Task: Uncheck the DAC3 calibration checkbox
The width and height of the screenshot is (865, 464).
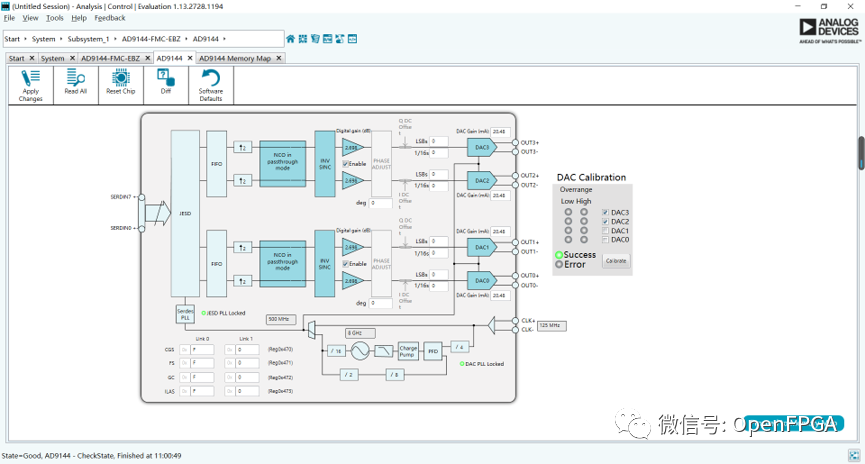Action: pos(605,212)
